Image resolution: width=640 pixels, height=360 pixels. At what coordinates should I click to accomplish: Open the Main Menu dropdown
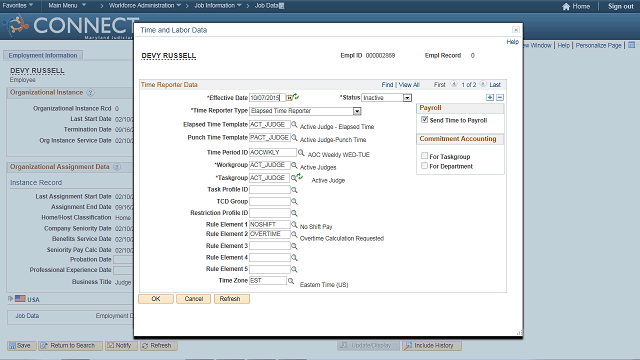pyautogui.click(x=67, y=5)
